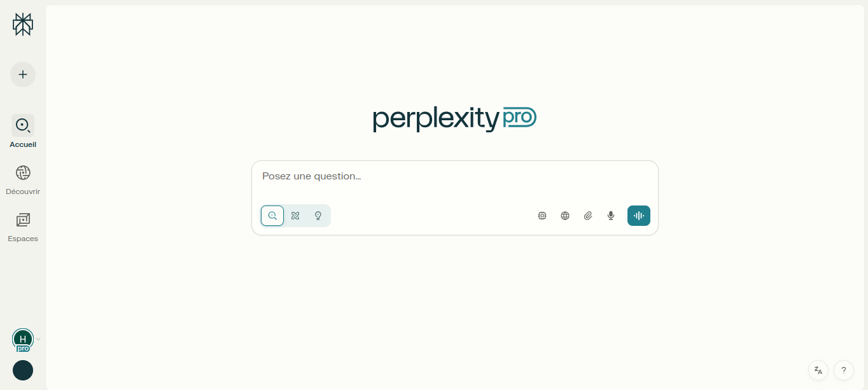Open the help question mark button
868x390 pixels.
(844, 370)
